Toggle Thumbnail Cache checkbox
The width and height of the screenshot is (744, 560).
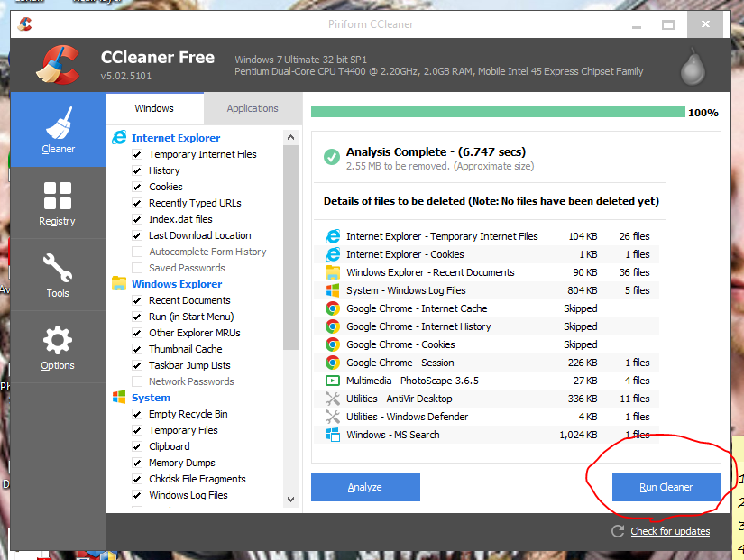coord(137,349)
